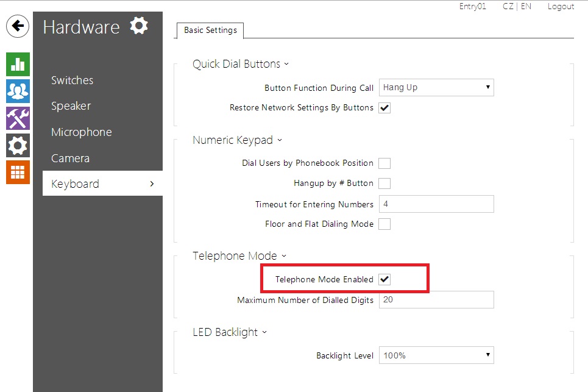This screenshot has height=392, width=588.
Task: Click the Logout link
Action: 561,6
